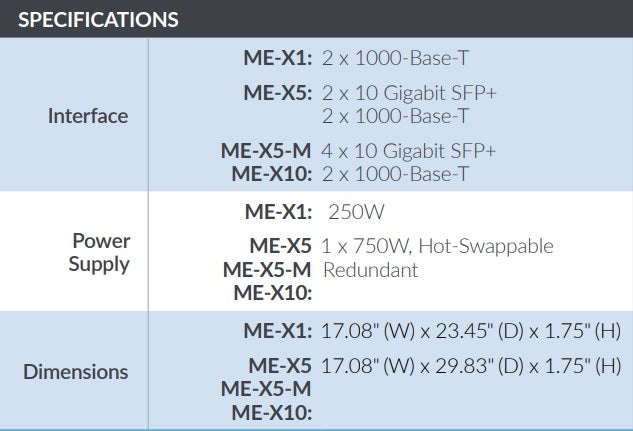Screen dimensions: 633x431
Task: Select the 29.83" depth dimensions line
Action: tap(471, 365)
